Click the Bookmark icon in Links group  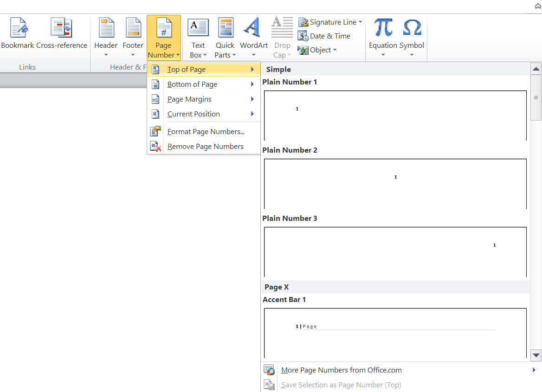coord(19,27)
